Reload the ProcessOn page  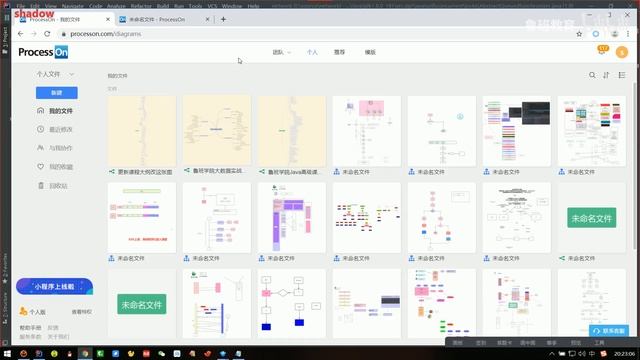tap(47, 34)
